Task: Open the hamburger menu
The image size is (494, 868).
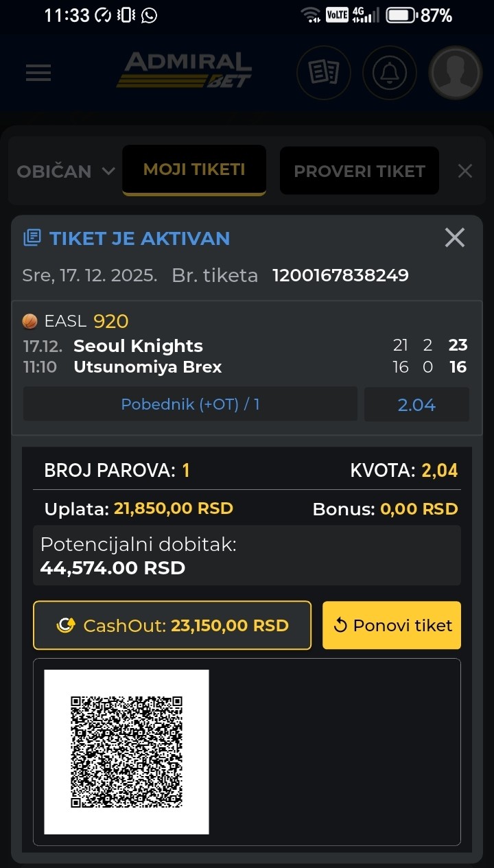Action: [38, 73]
